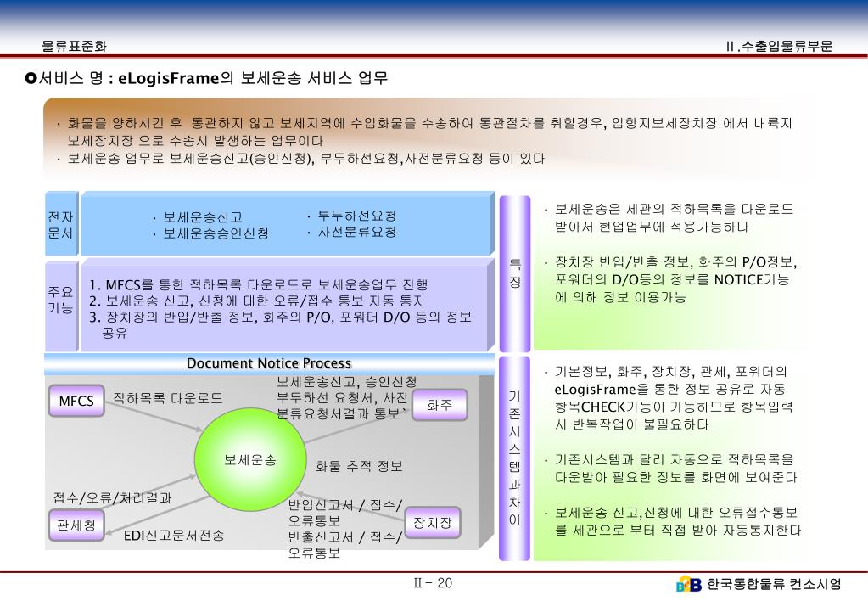Click function line 1 about MFCS 적하목록 다운로드
Viewport: 868px width, 601px height.
click(x=259, y=284)
